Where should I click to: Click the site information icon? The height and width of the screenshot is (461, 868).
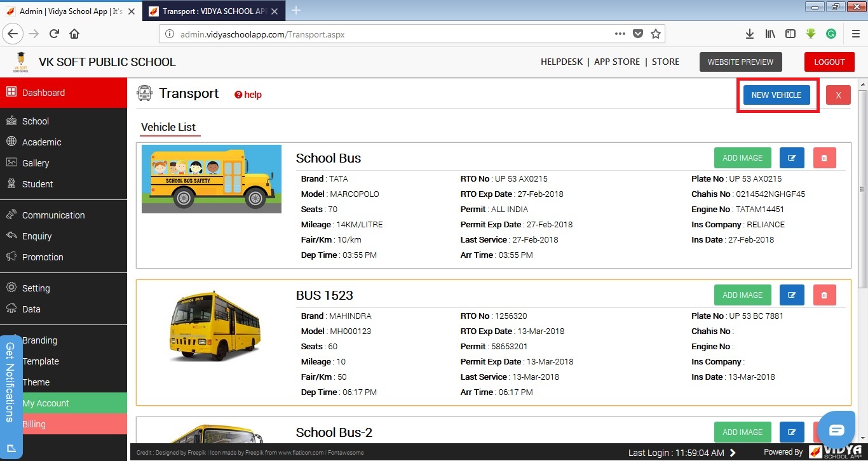point(170,34)
